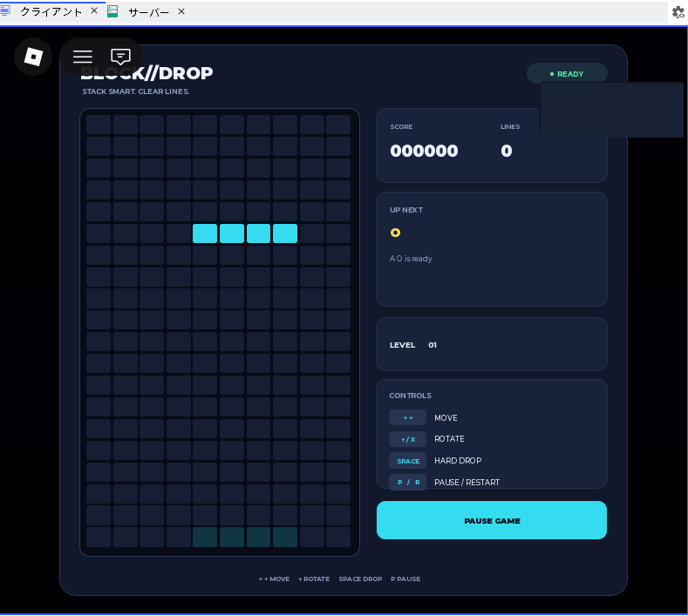Click the rightmost cyan block of falling piece
This screenshot has width=688, height=616.
285,234
